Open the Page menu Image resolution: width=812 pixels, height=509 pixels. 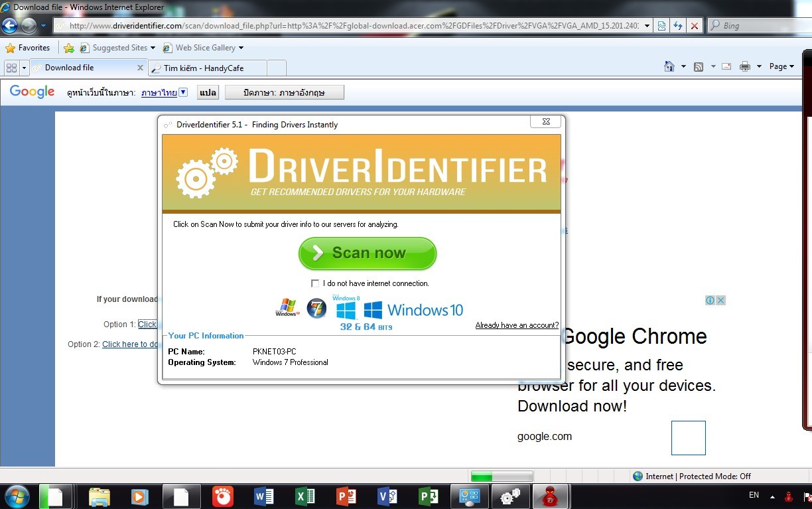781,66
